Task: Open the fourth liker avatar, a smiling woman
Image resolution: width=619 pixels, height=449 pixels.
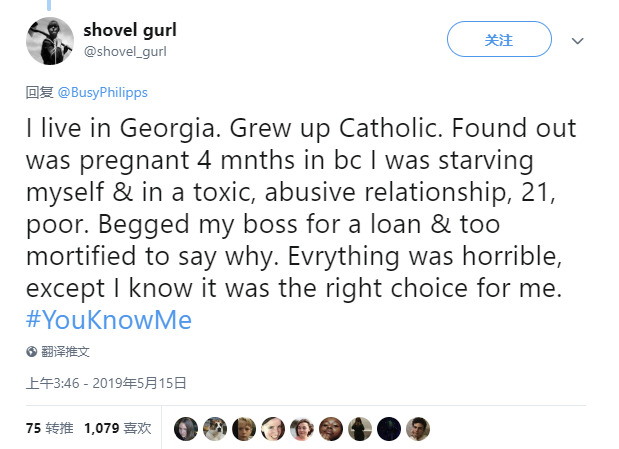Action: tap(273, 429)
